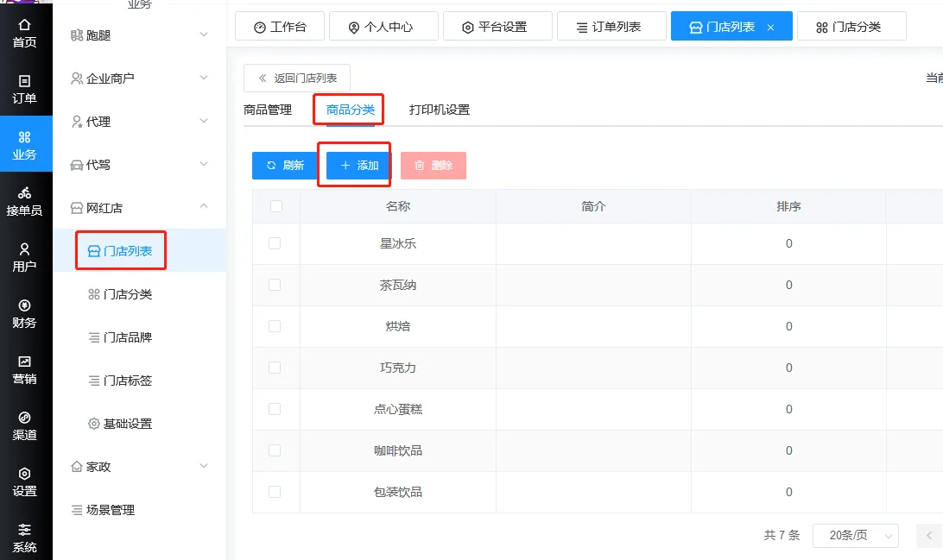Open 门店品牌 in the side menu
Image resolution: width=943 pixels, height=560 pixels.
(x=127, y=337)
